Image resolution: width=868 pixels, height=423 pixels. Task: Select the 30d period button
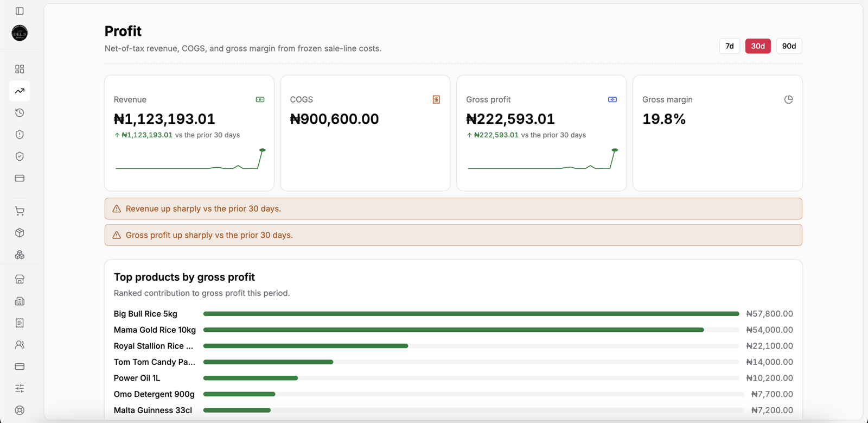(758, 46)
